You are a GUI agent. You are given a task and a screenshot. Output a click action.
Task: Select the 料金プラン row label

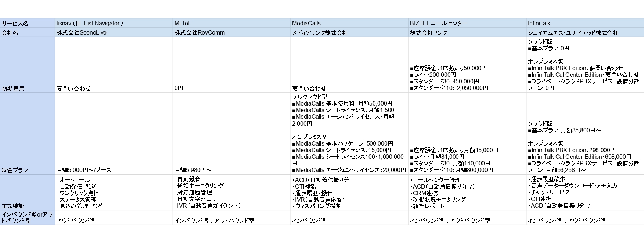(28, 133)
